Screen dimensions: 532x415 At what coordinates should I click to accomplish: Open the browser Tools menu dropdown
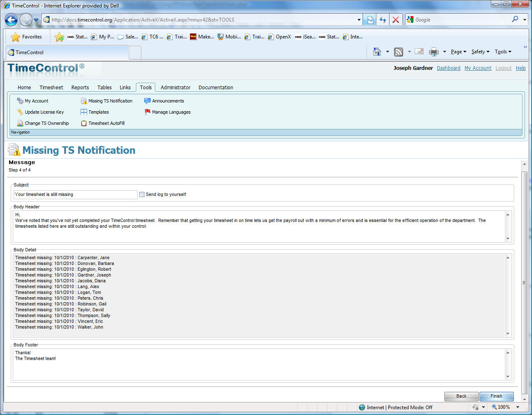click(x=503, y=52)
